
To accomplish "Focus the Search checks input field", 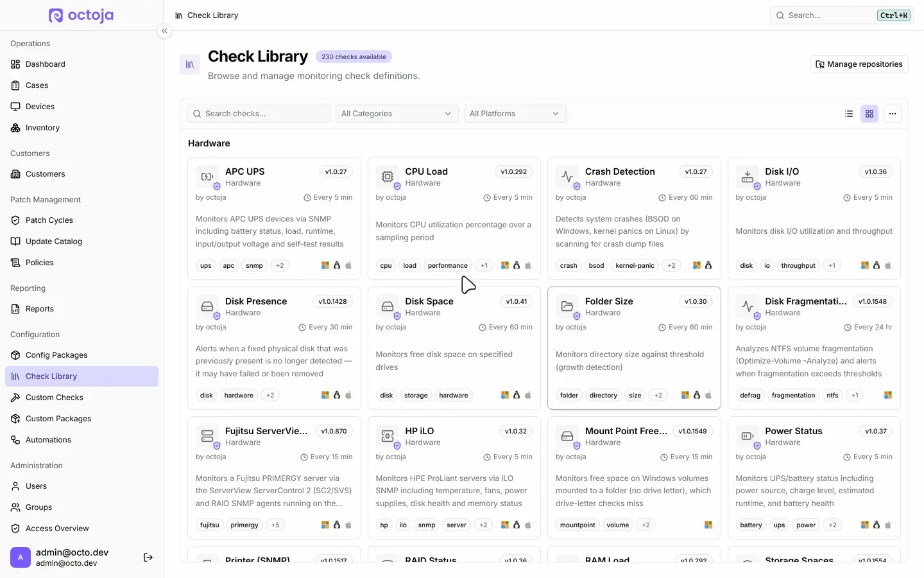I will (x=259, y=114).
